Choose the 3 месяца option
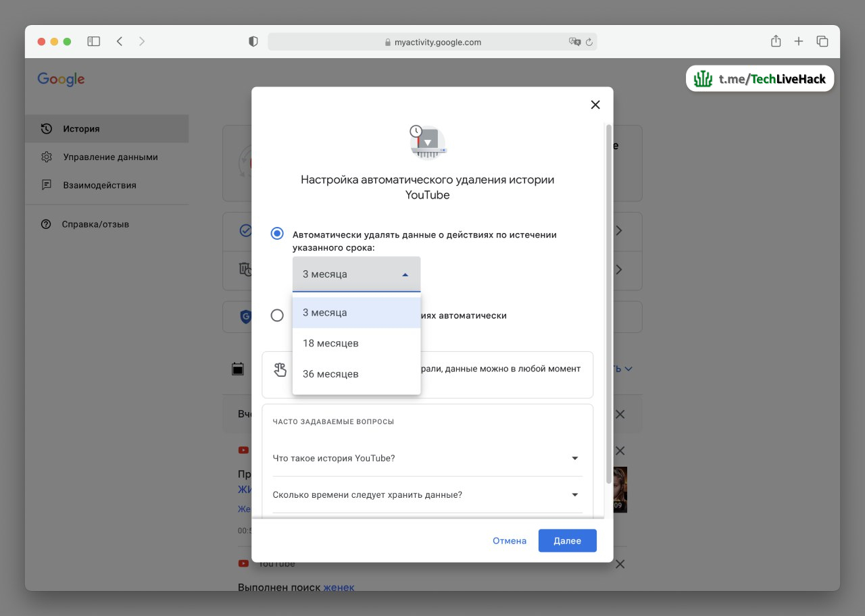The width and height of the screenshot is (865, 616). (x=356, y=313)
